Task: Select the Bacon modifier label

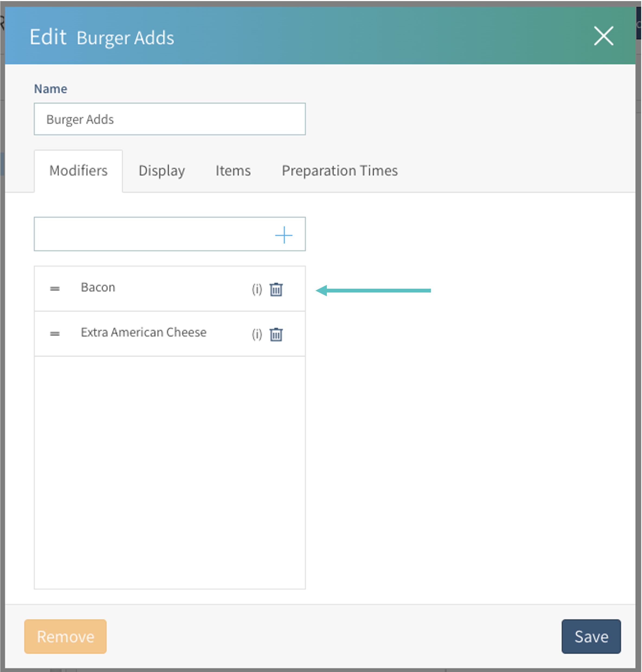Action: click(x=98, y=288)
